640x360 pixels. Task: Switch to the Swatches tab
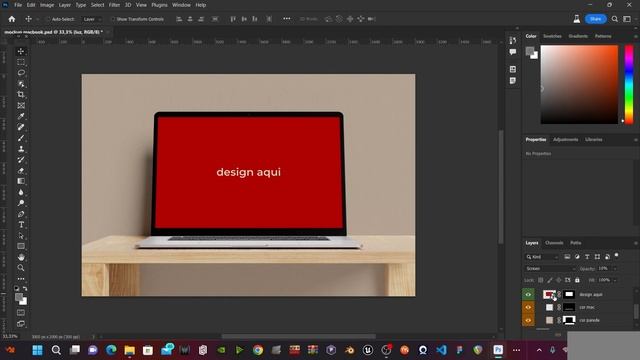click(552, 36)
